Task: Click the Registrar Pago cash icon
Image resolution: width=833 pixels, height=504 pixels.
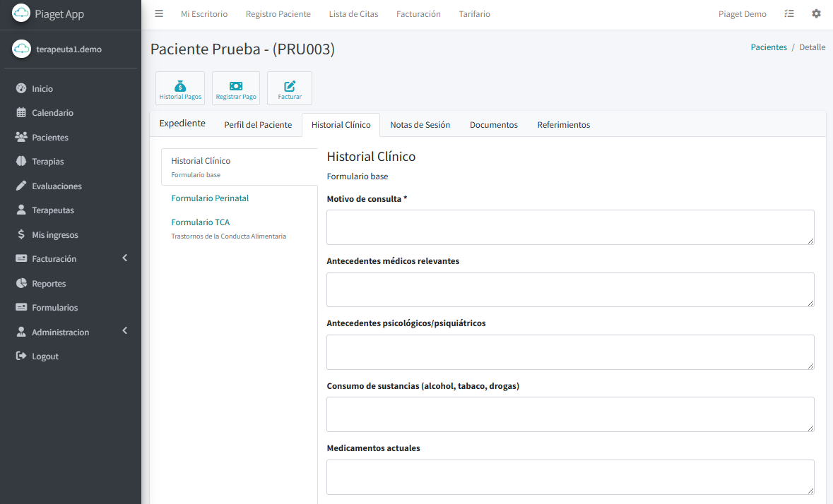Action: point(236,86)
